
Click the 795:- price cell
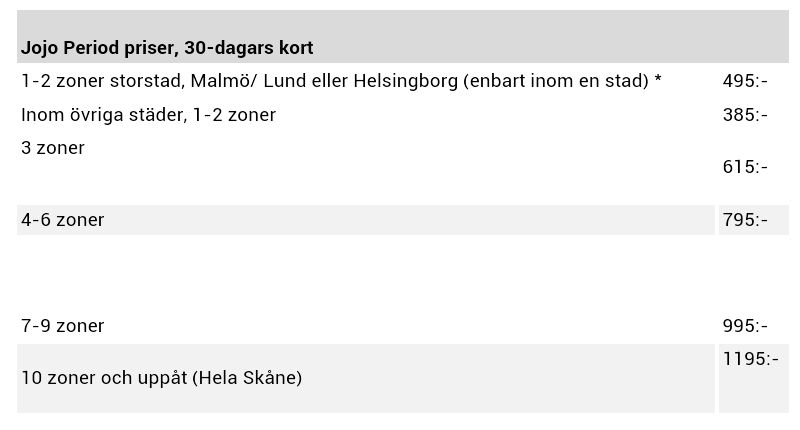click(754, 220)
